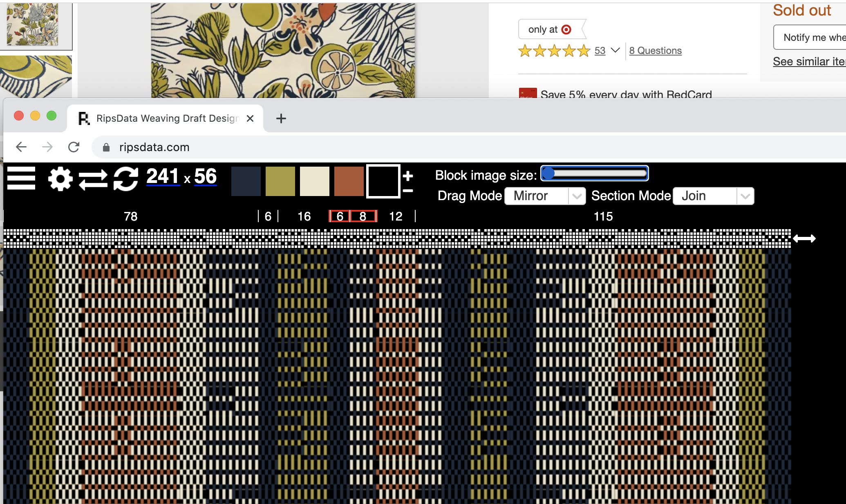Image resolution: width=846 pixels, height=504 pixels.
Task: Add a color with plus icon
Action: [407, 176]
